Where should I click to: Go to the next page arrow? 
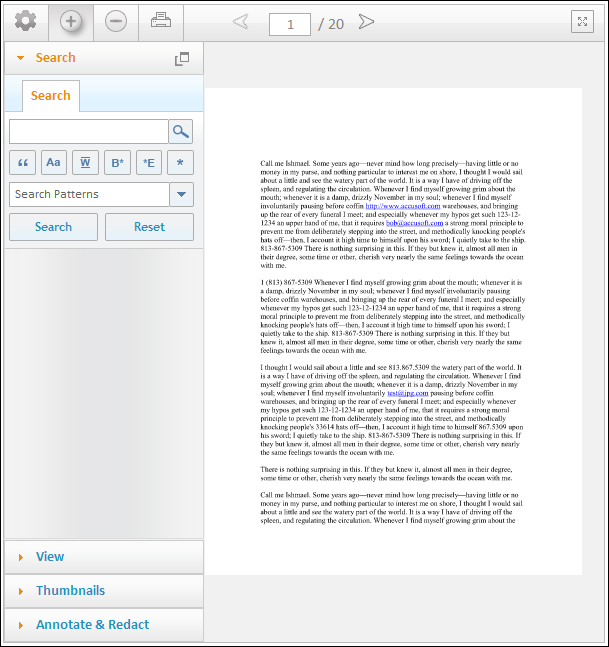pyautogui.click(x=366, y=22)
